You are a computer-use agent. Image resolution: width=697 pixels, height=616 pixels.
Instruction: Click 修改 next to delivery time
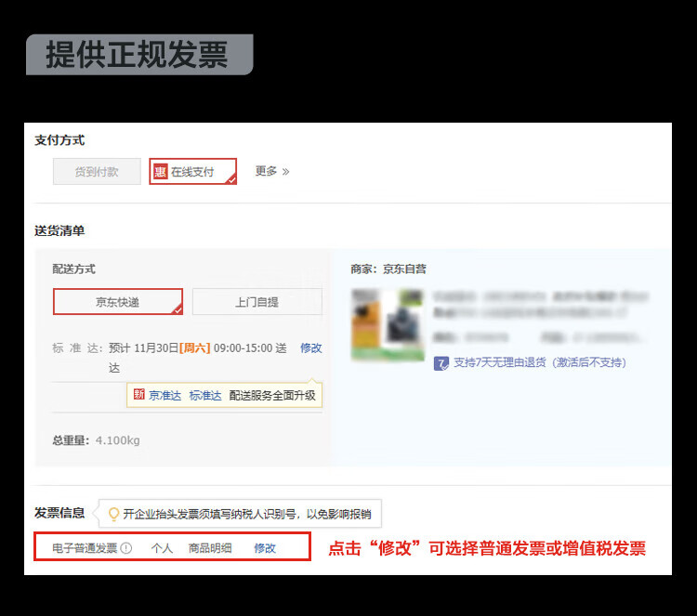pos(310,347)
